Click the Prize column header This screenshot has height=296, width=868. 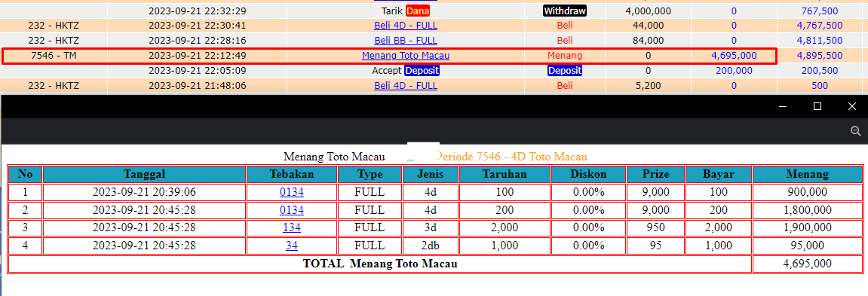point(655,174)
